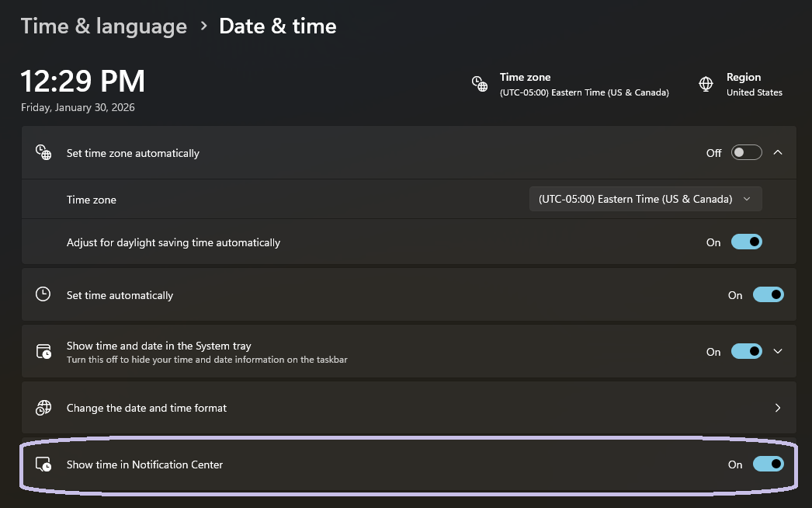Turn on Set time zone automatically

pyautogui.click(x=746, y=152)
